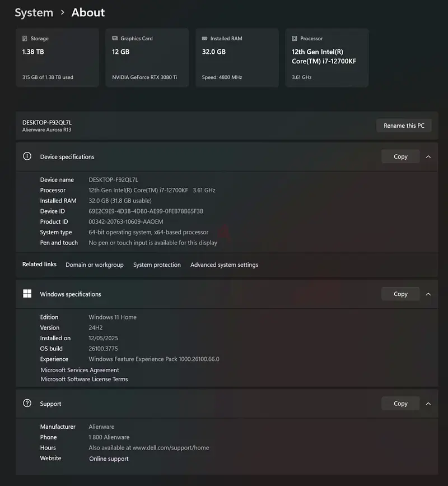
Task: Collapse the Support section chevron
Action: 428,404
